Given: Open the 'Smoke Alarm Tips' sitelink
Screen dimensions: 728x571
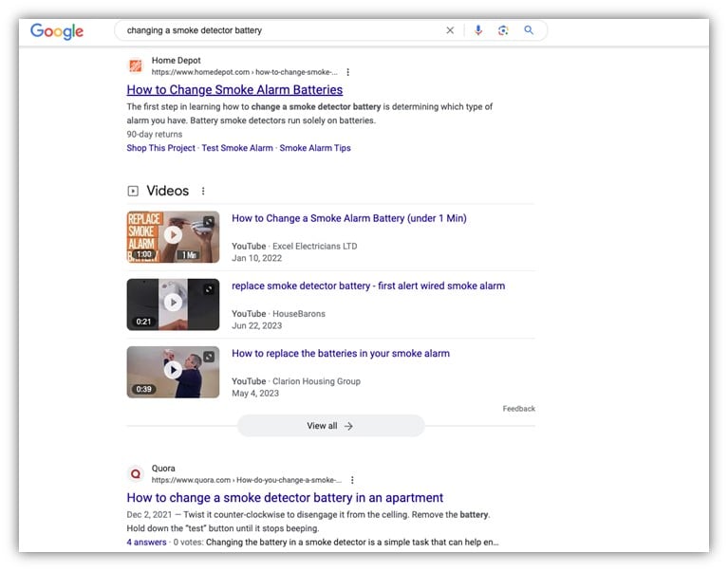Looking at the screenshot, I should (x=315, y=148).
